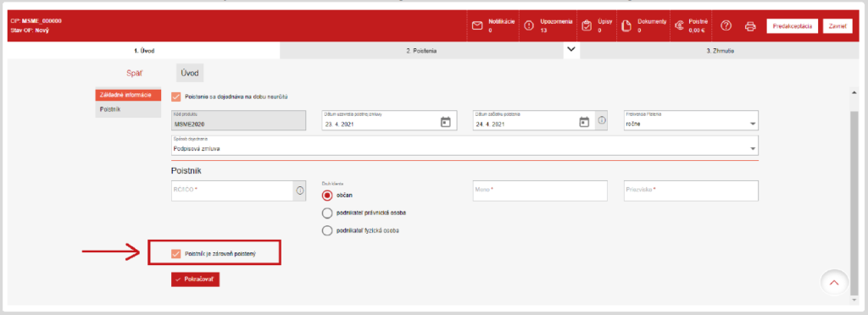
Task: Select podnikateľ fyzická osoba radio
Action: [327, 230]
